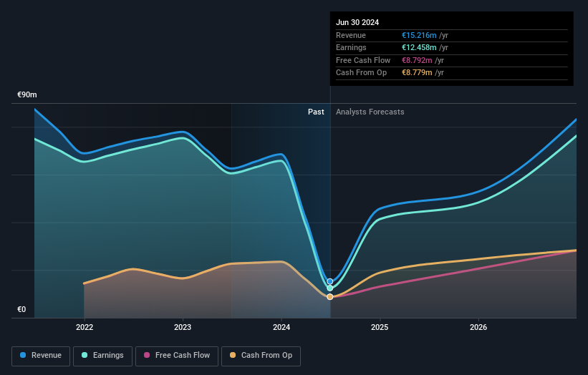Click the 2024 x-axis label
The image size is (588, 375).
tap(281, 327)
